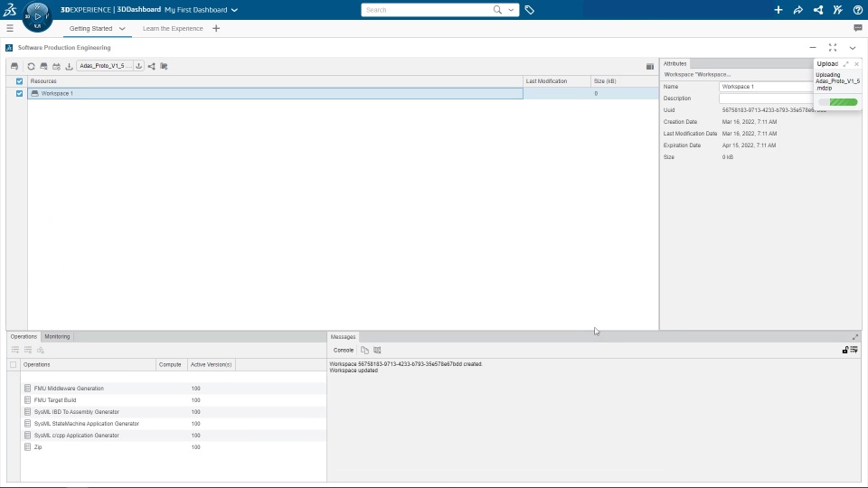
Task: Expand the Messages panel with arrow icon
Action: (x=855, y=336)
